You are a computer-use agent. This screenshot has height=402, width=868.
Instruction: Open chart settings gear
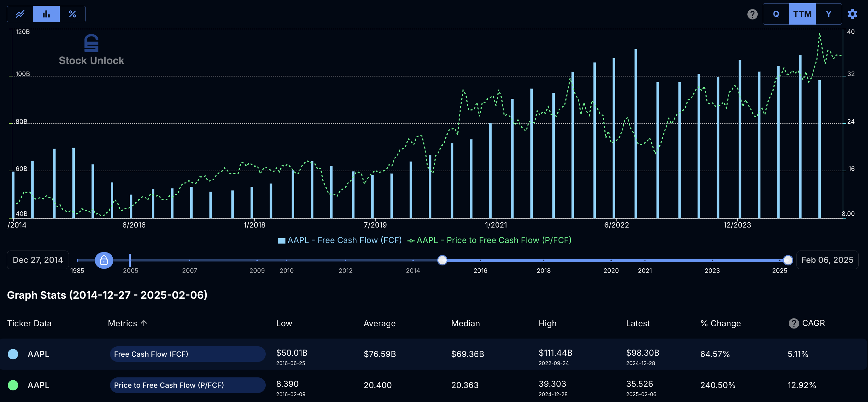(852, 14)
